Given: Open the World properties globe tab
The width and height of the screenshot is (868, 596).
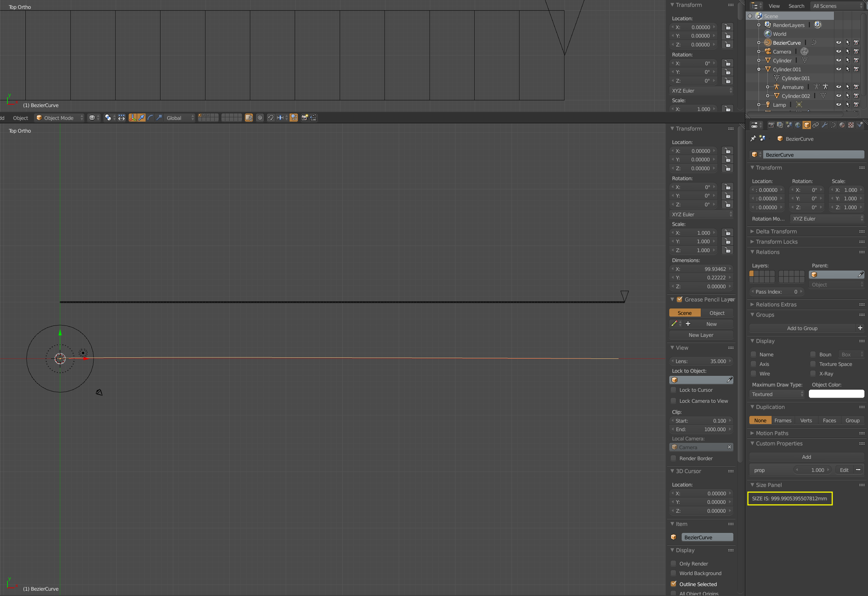Looking at the screenshot, I should 798,125.
